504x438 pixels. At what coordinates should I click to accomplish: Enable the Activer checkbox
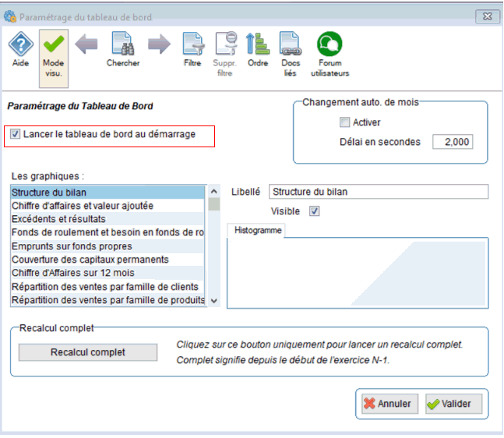click(x=345, y=122)
